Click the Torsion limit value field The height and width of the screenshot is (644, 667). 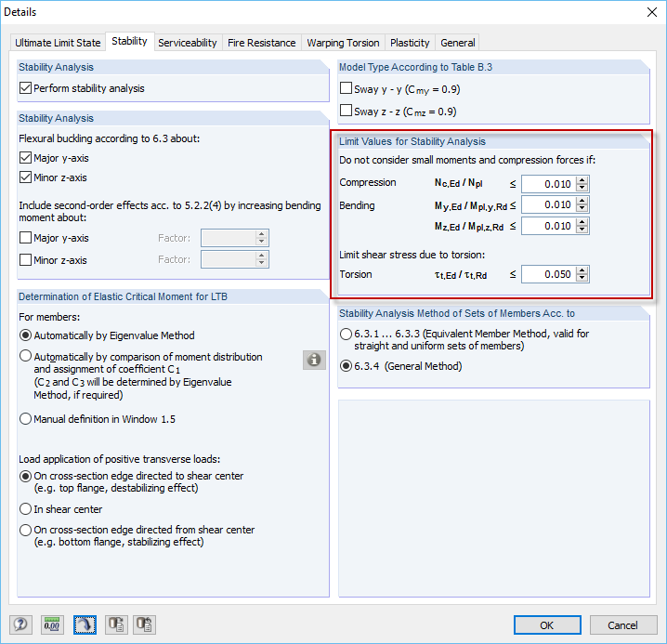click(548, 274)
